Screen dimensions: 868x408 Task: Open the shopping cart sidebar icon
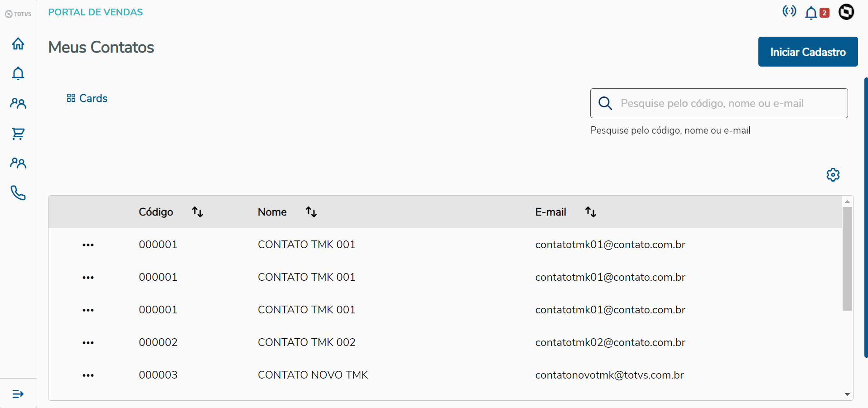point(18,134)
